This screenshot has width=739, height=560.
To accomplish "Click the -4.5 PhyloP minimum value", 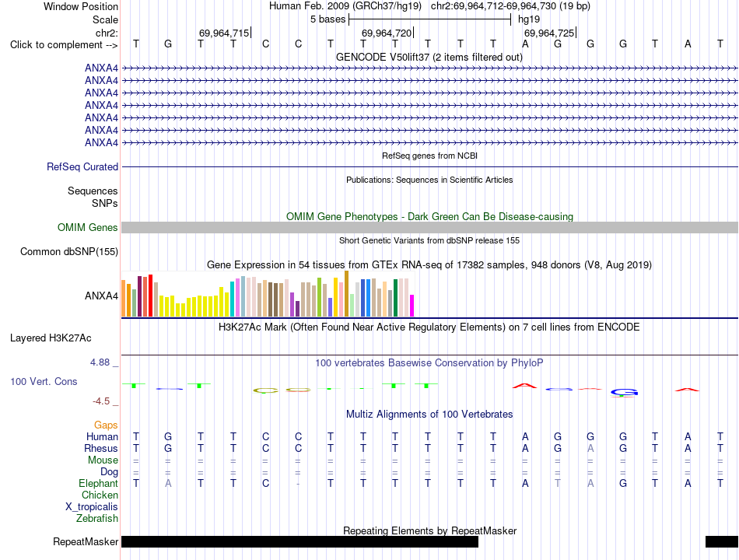I will point(101,401).
